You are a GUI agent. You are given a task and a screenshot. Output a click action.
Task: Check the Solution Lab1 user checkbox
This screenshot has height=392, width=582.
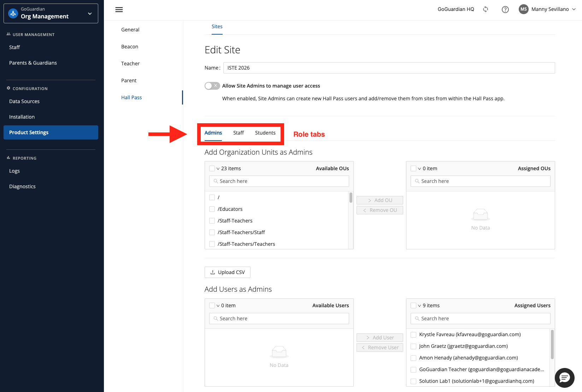pos(413,381)
